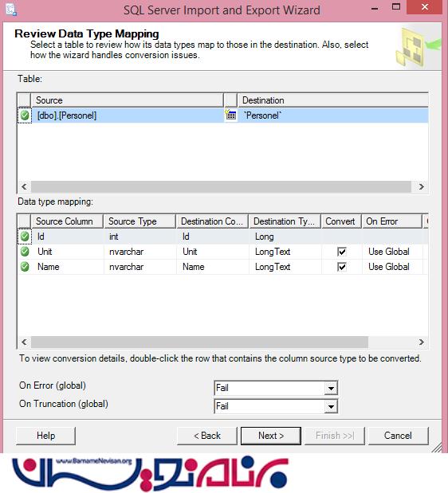Click the wizard app icon in title bar

pyautogui.click(x=11, y=10)
